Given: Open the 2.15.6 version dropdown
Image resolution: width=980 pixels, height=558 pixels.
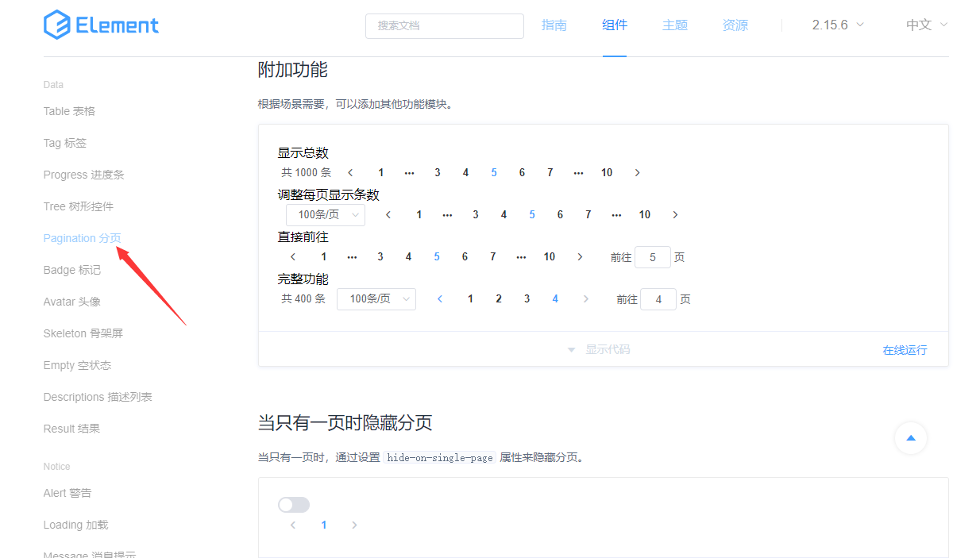Looking at the screenshot, I should point(838,25).
